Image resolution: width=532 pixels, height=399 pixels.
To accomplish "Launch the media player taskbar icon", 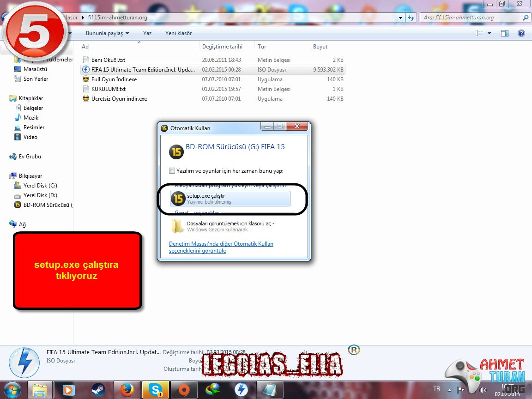I will click(x=68, y=390).
